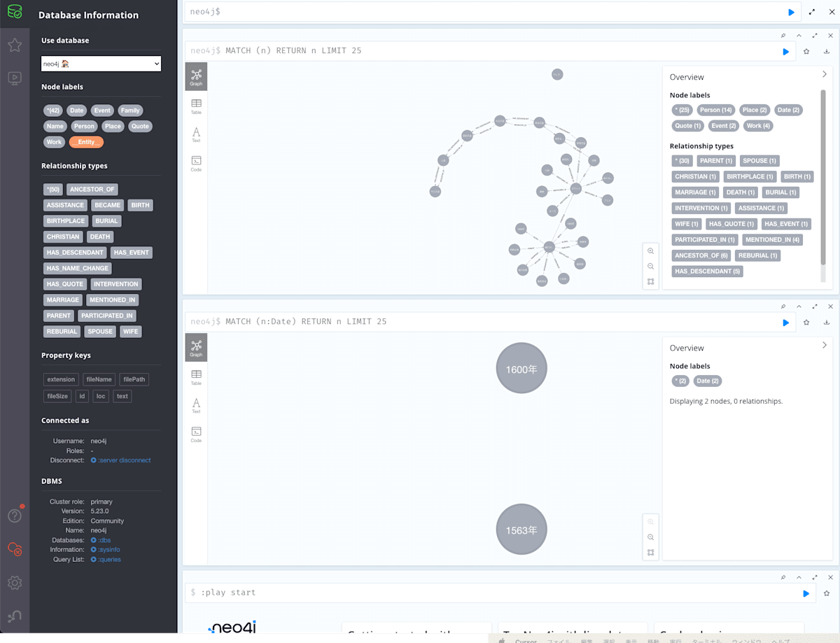The width and height of the screenshot is (840, 643).
Task: Run the :play start command
Action: tap(806, 593)
